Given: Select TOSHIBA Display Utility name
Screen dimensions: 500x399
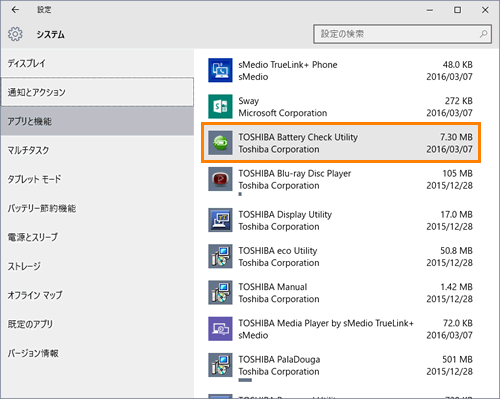Looking at the screenshot, I should [x=285, y=215].
